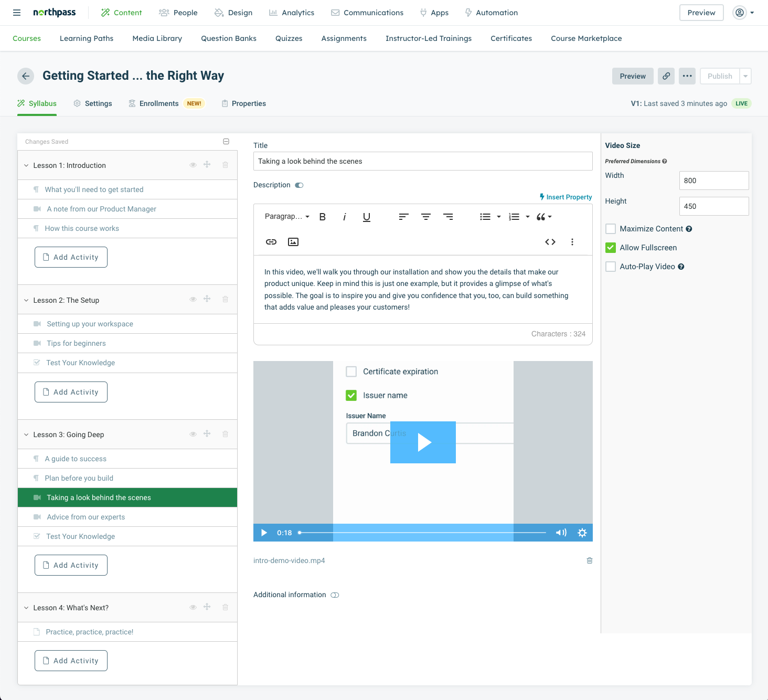Click the Insert Property link
Viewport: 768px width, 700px height.
566,197
